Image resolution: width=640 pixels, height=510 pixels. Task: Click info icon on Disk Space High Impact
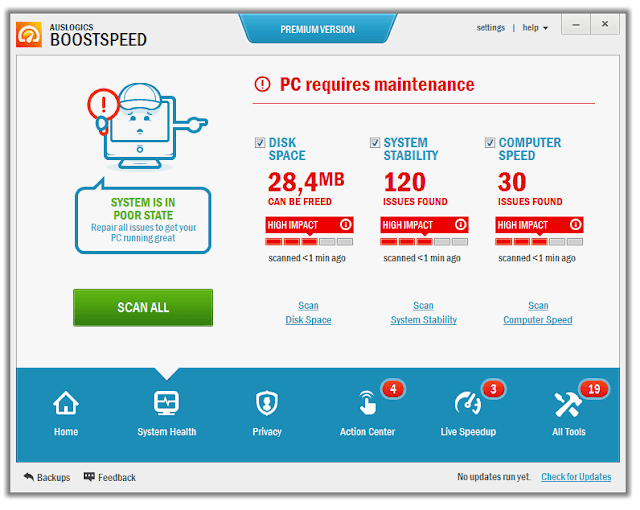(x=345, y=224)
